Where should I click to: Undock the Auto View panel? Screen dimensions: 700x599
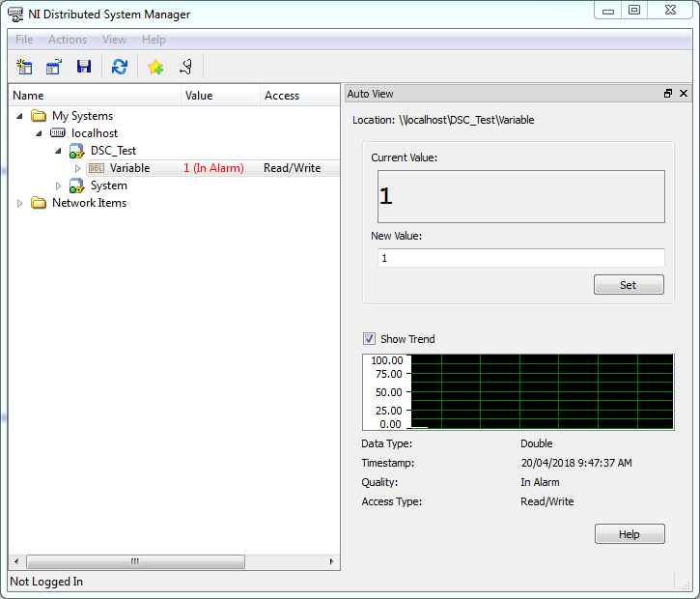(668, 94)
